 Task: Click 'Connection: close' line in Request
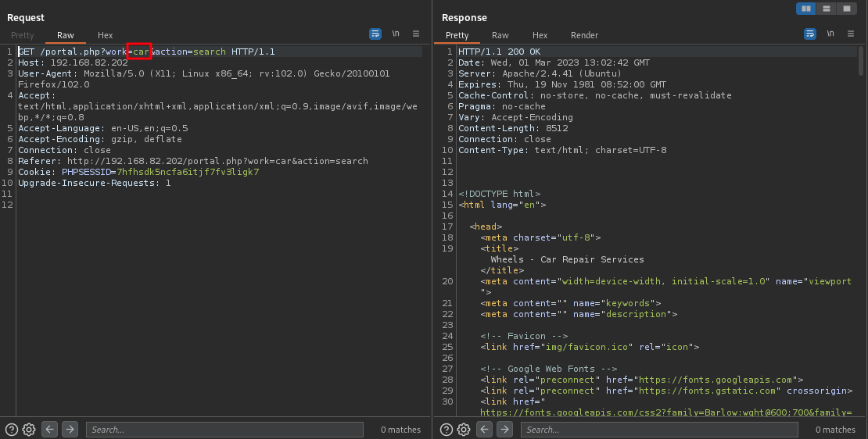click(x=64, y=151)
